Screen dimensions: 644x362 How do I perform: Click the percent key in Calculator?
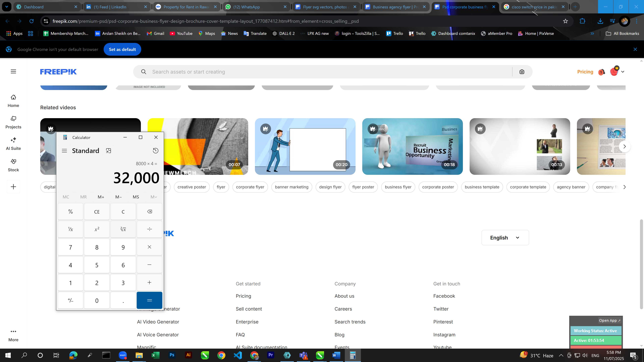click(x=70, y=212)
